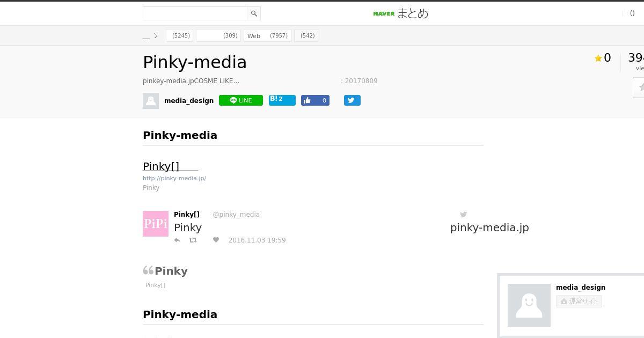
Task: Click the PiPi pink tweet avatar
Action: pyautogui.click(x=156, y=224)
